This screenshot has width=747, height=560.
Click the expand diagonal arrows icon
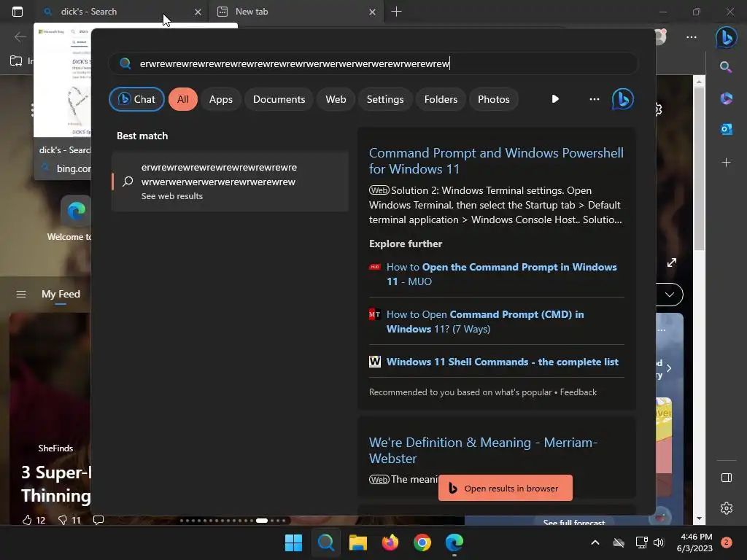click(x=672, y=262)
